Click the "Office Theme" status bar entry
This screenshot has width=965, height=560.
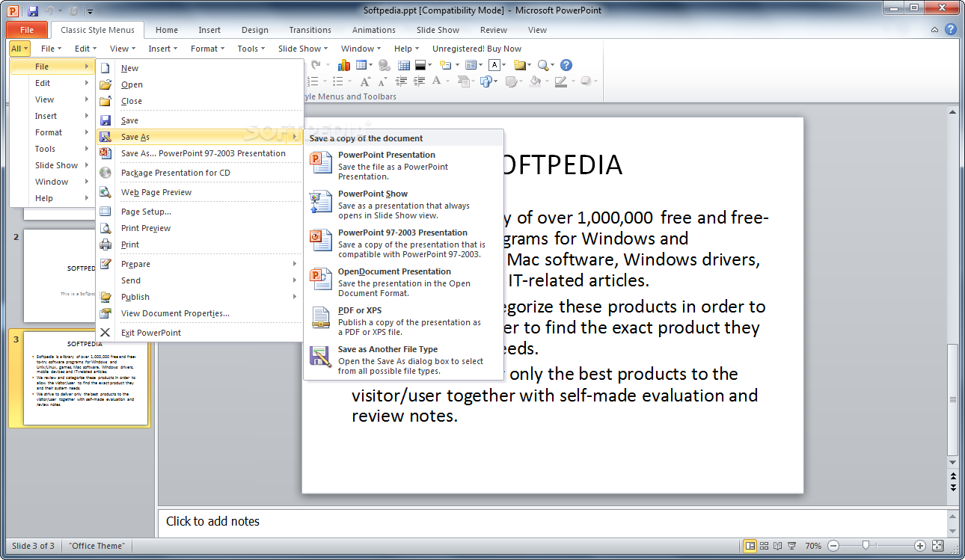[96, 546]
